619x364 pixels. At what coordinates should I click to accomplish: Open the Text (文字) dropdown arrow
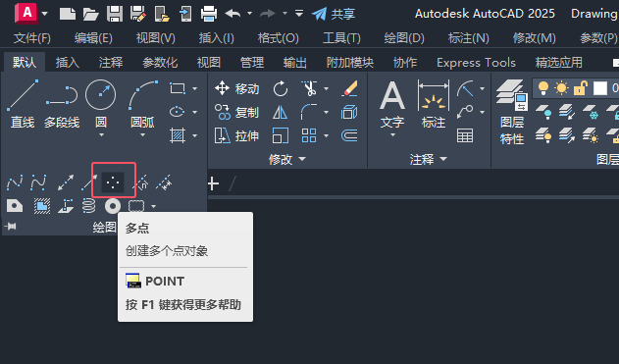pos(392,135)
